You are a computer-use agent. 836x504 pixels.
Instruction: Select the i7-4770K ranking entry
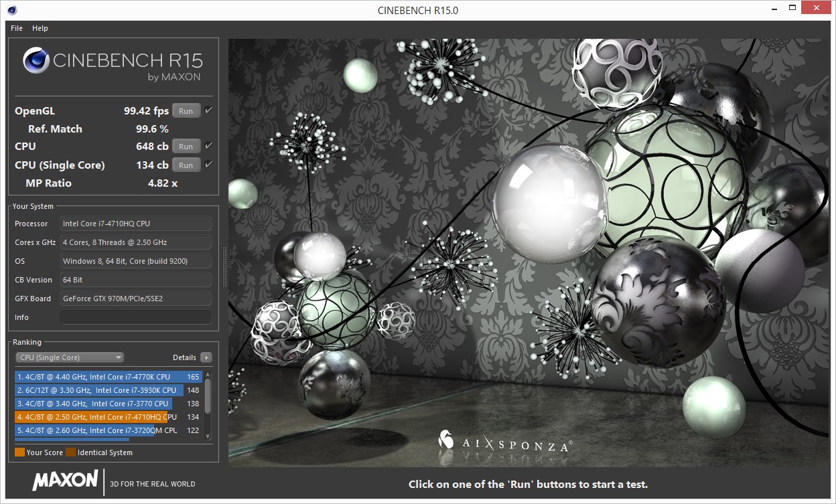pos(108,377)
